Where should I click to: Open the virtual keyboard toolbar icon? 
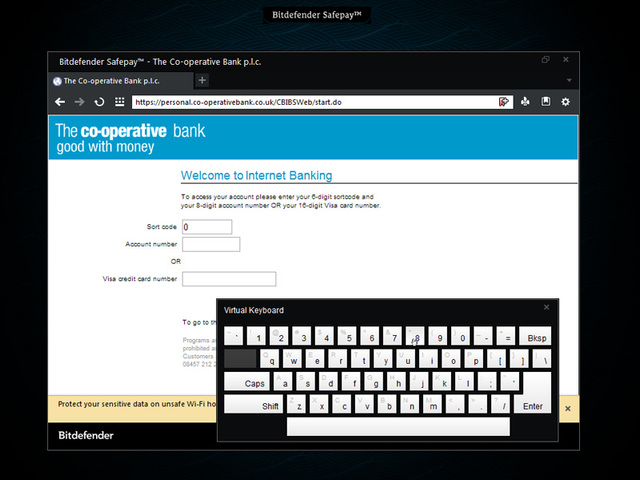coord(525,102)
